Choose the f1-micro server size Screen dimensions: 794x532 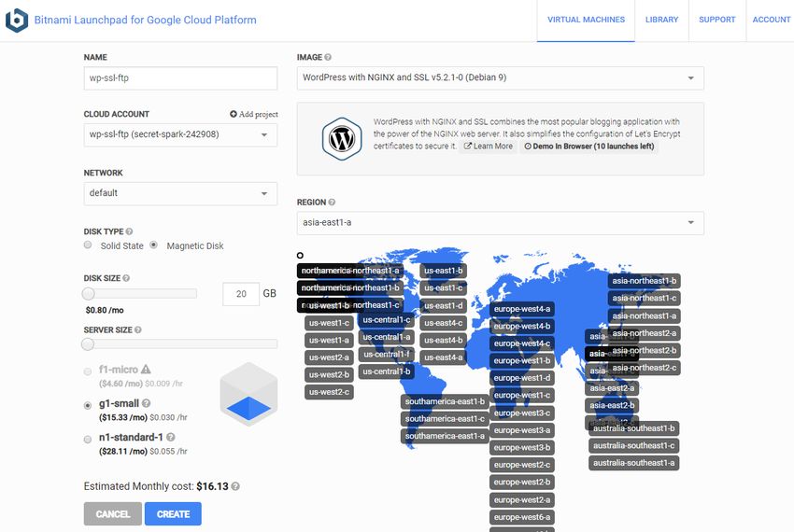[x=88, y=371]
